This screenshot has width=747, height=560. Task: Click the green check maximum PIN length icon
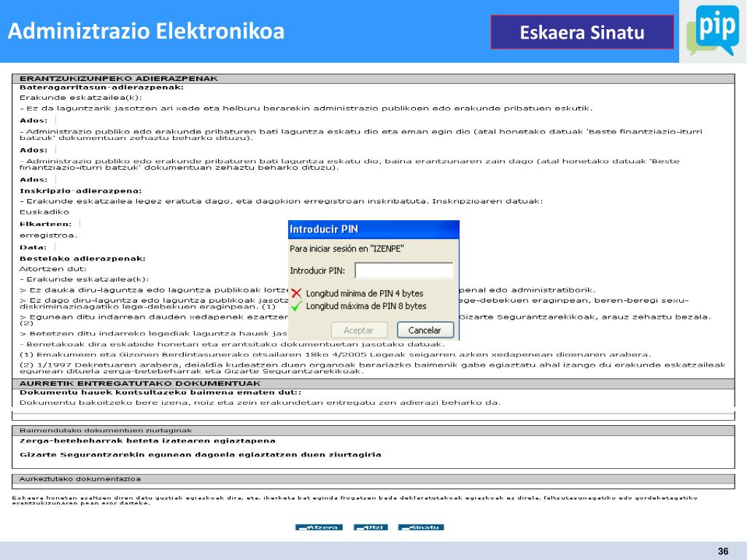pos(296,306)
